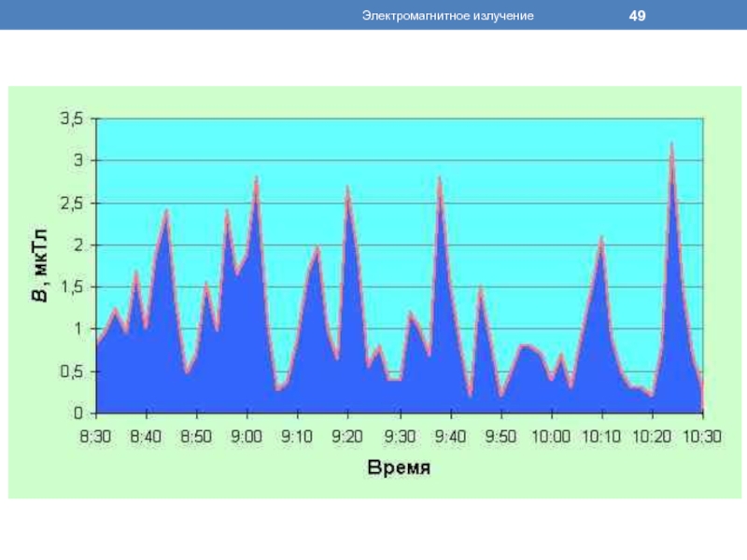The height and width of the screenshot is (560, 747).
Task: Click the highest peak above 3 near 10:24
Action: pos(671,145)
